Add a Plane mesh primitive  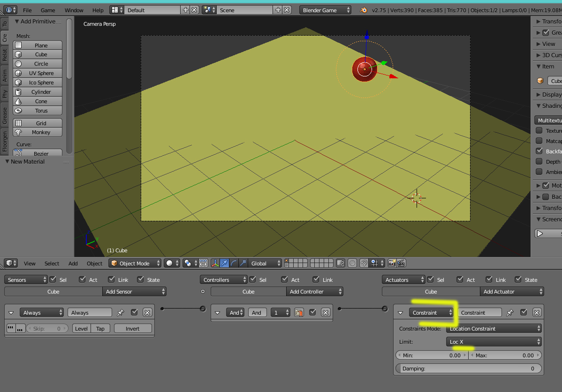(38, 45)
